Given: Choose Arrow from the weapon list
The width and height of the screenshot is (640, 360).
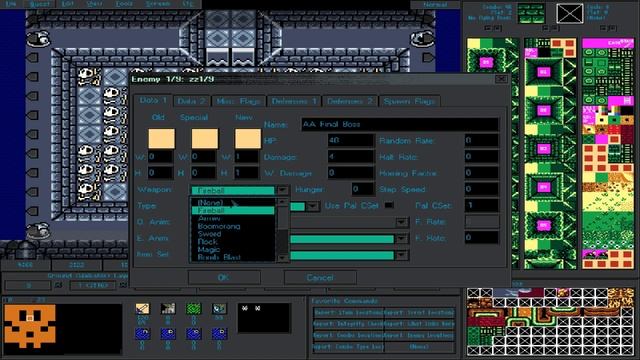Looking at the screenshot, I should tap(234, 218).
